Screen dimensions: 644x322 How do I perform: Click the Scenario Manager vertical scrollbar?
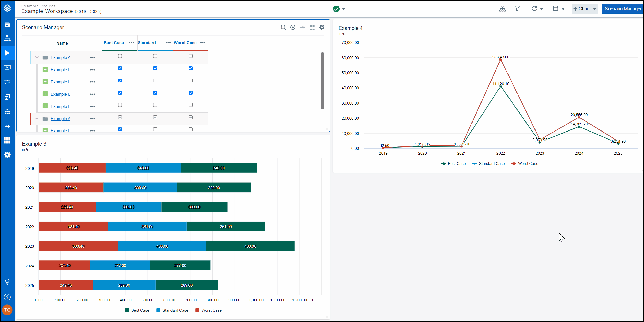point(322,81)
